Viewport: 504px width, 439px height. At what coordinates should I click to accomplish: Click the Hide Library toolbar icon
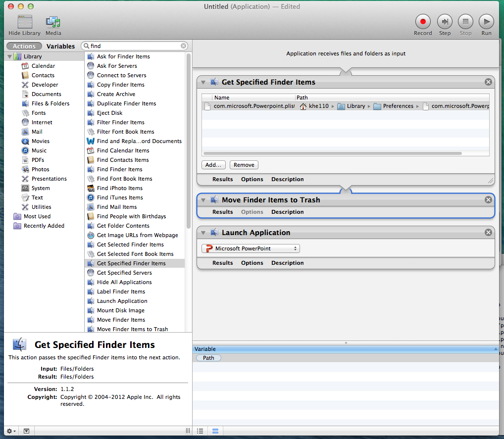coord(25,22)
